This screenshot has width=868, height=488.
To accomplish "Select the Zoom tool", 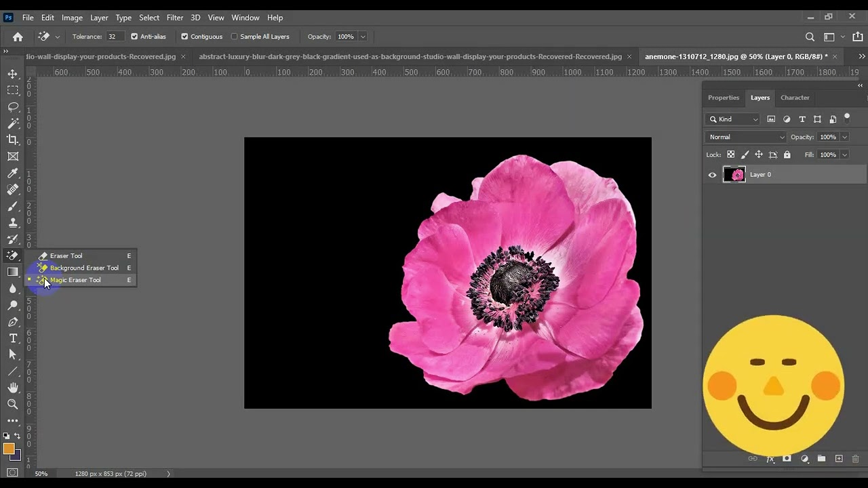I will (x=13, y=404).
